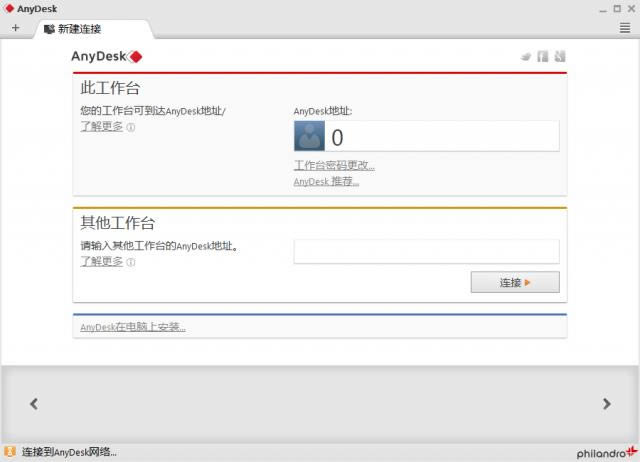
Task: Click 了解更多 under 此工作台
Action: [102, 127]
